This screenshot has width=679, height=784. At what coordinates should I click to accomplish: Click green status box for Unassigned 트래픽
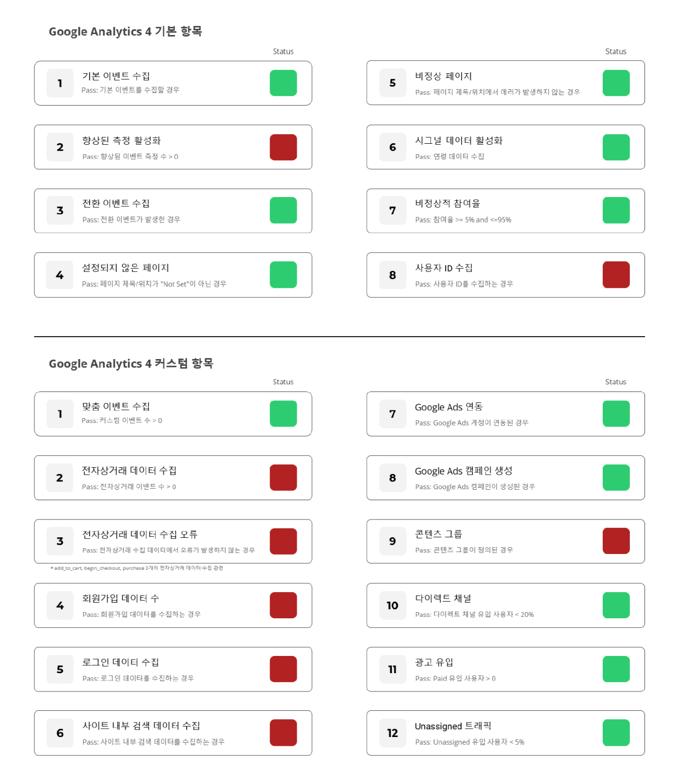[x=616, y=733]
